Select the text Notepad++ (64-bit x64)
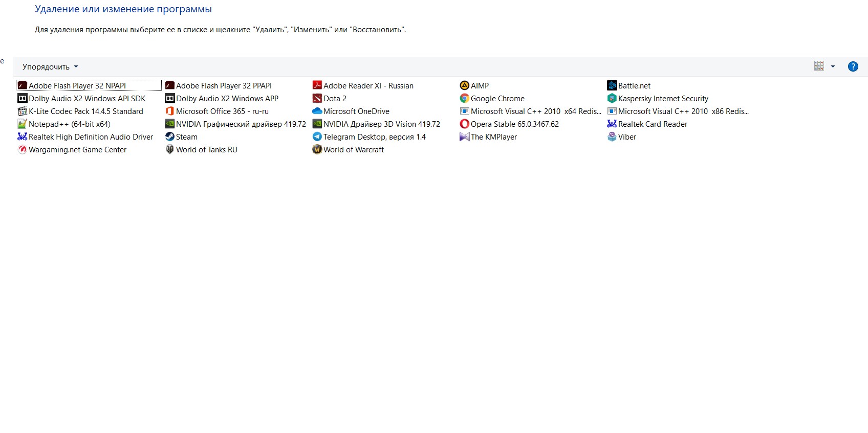The width and height of the screenshot is (868, 433). click(70, 124)
